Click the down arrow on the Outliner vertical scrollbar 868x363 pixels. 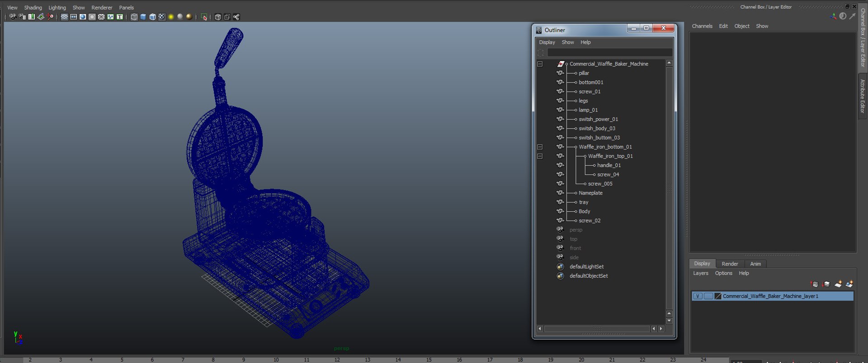point(669,321)
